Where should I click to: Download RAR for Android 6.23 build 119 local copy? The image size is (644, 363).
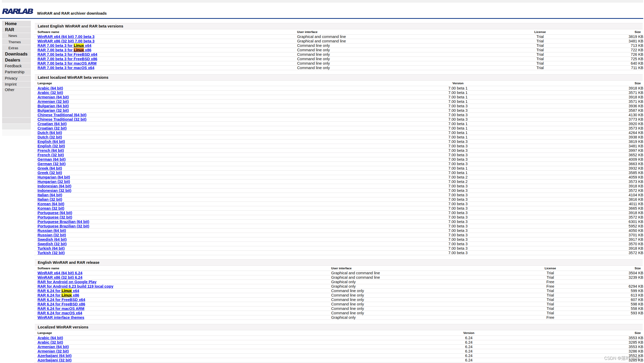(x=75, y=286)
